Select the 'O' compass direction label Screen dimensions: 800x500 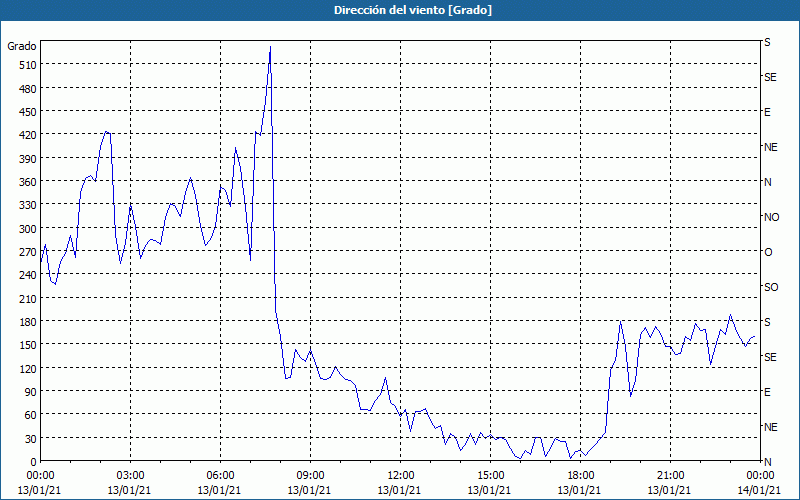click(768, 252)
